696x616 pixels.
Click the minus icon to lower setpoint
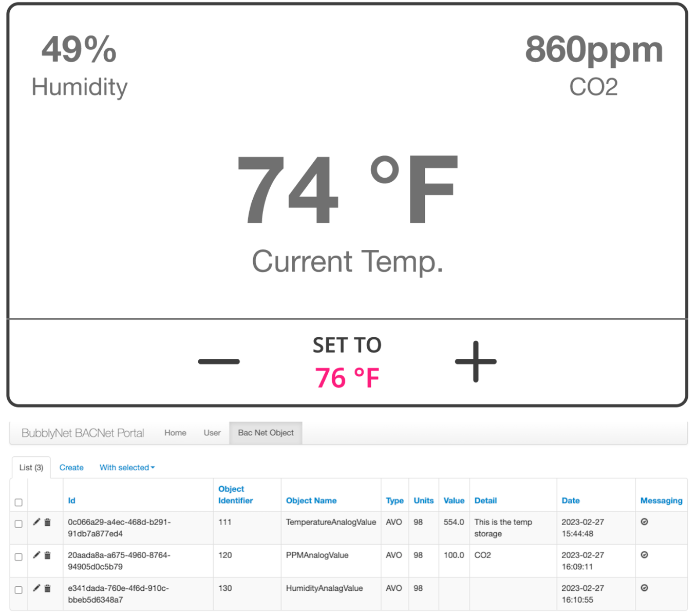(x=219, y=361)
